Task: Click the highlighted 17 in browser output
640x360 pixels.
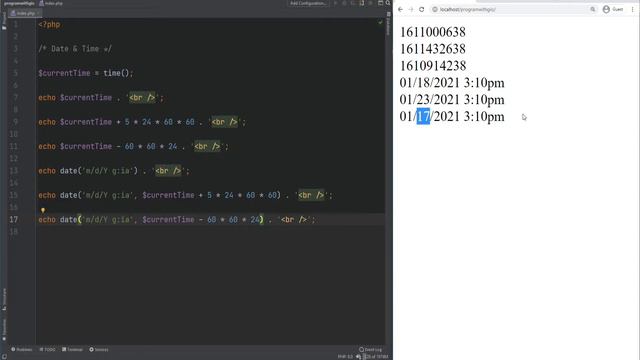Action: tap(423, 116)
